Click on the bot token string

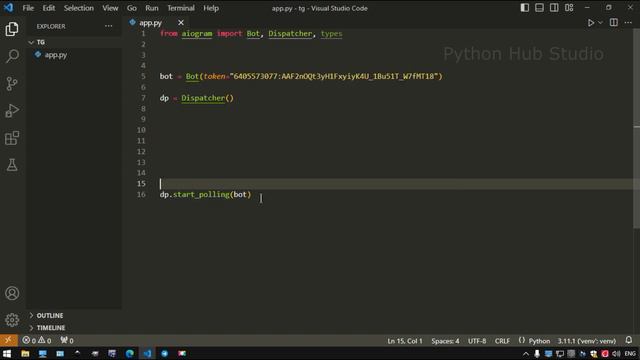point(334,76)
